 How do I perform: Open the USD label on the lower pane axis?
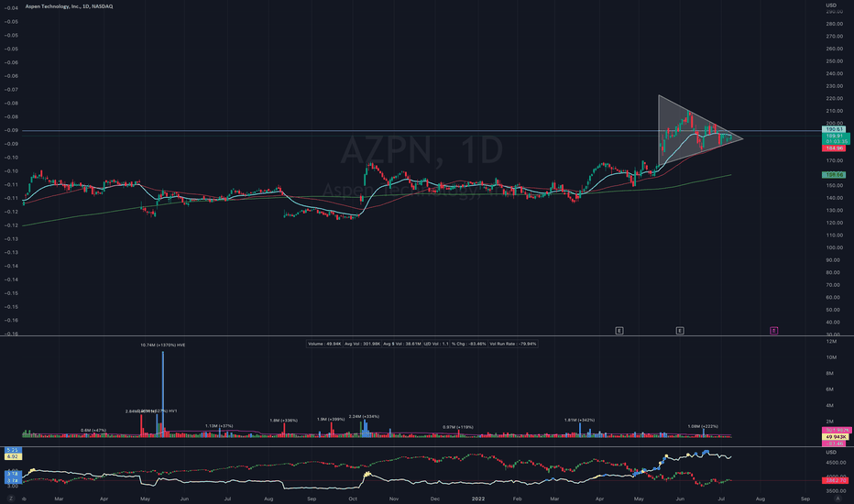point(831,453)
